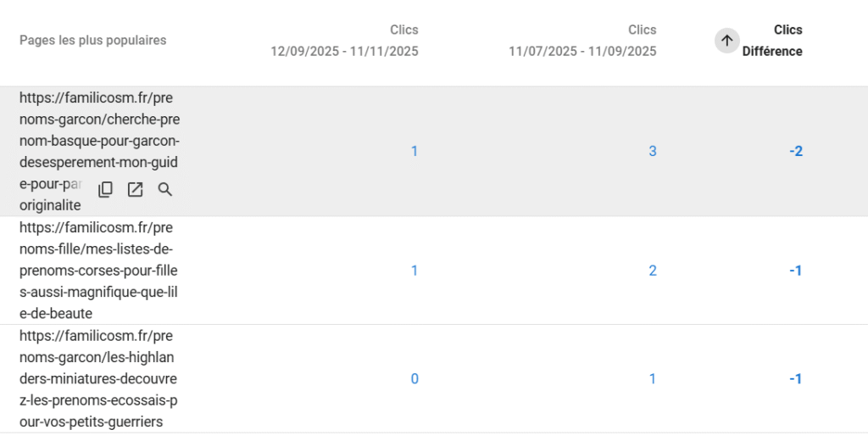The width and height of the screenshot is (868, 441).
Task: Sort by Clics 12/09/2025 - 11/11/2025 column
Action: [x=344, y=40]
